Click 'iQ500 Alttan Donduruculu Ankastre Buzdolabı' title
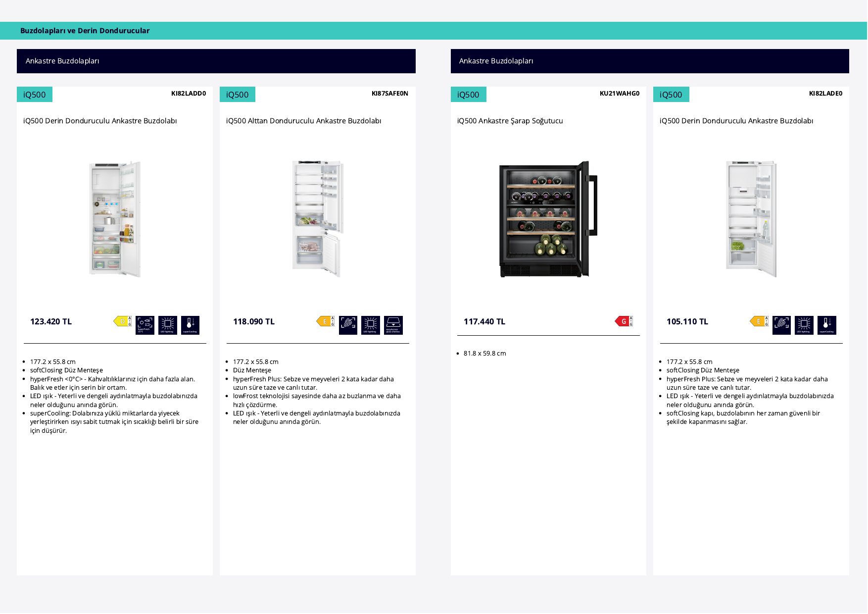868x614 pixels. pyautogui.click(x=304, y=121)
